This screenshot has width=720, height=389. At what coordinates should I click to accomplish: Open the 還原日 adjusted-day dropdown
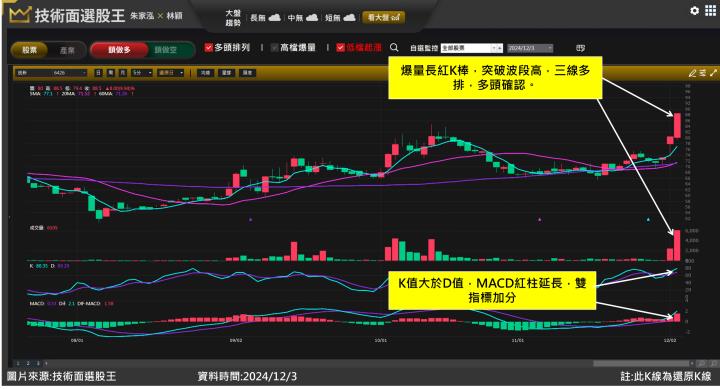point(171,73)
